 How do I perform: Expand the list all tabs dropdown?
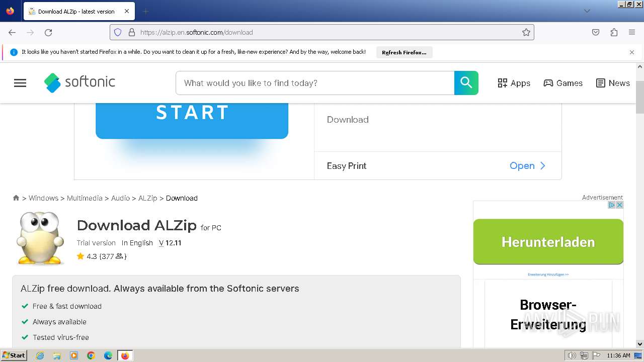(587, 11)
